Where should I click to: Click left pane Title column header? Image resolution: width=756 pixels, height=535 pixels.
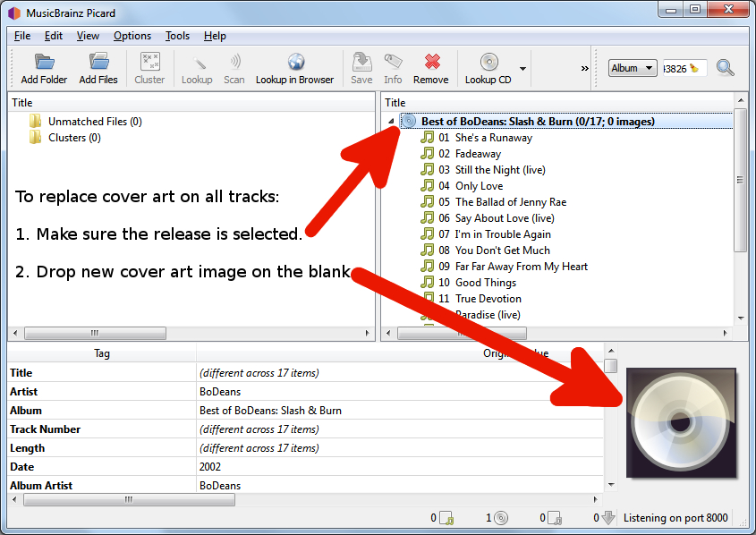191,103
